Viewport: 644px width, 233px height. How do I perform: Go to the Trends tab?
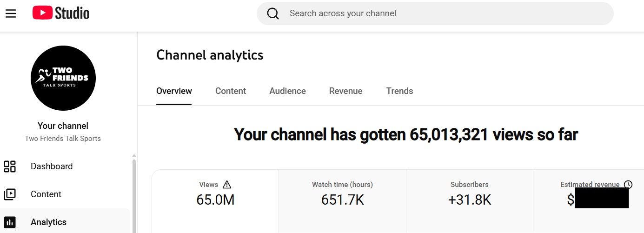click(x=399, y=91)
